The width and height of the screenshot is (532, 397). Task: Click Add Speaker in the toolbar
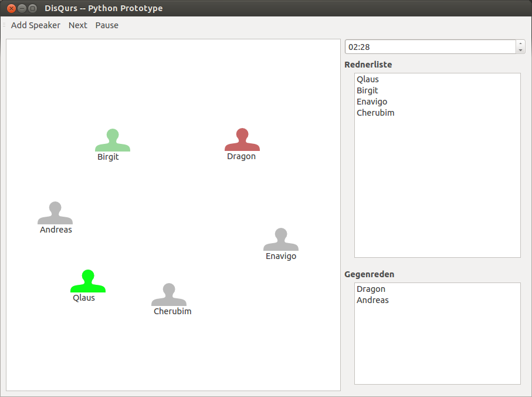36,25
